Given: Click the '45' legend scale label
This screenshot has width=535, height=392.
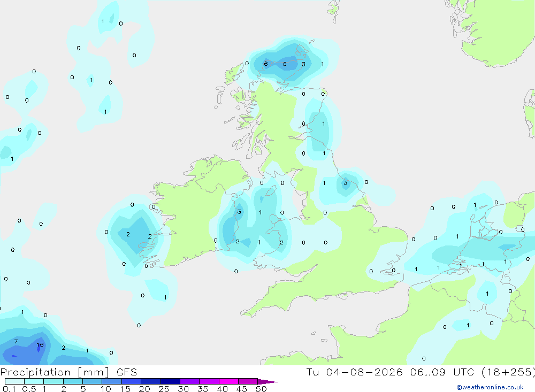Looking at the screenshot, I should 242,389.
